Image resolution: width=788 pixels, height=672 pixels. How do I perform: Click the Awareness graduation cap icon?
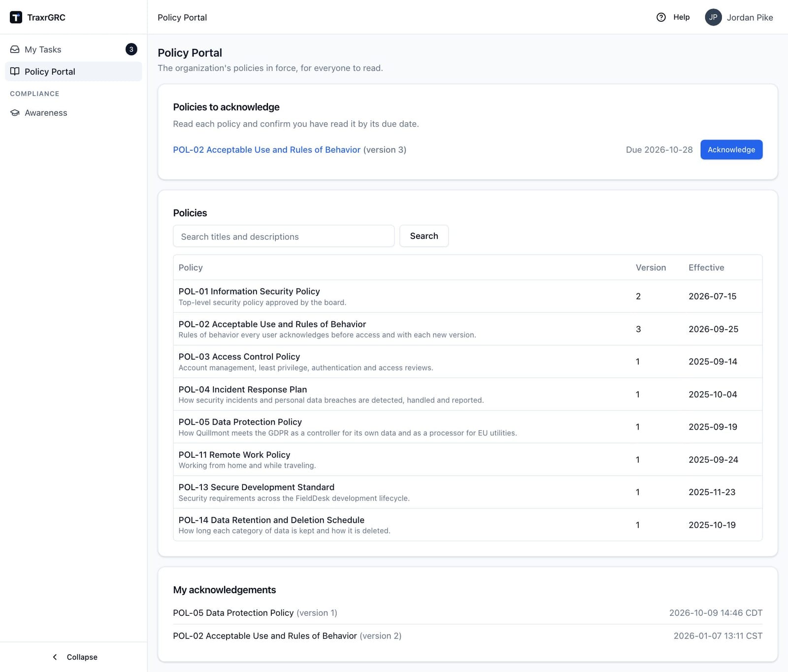(x=15, y=113)
